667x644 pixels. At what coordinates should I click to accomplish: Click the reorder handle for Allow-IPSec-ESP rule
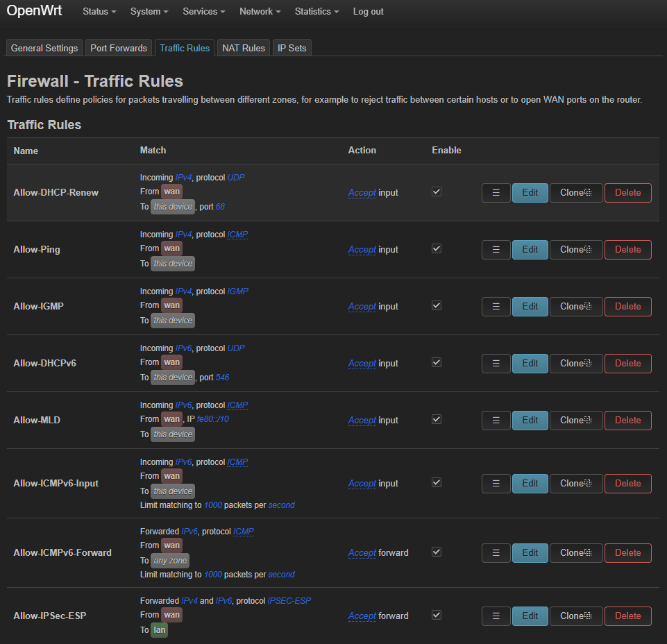pos(496,616)
